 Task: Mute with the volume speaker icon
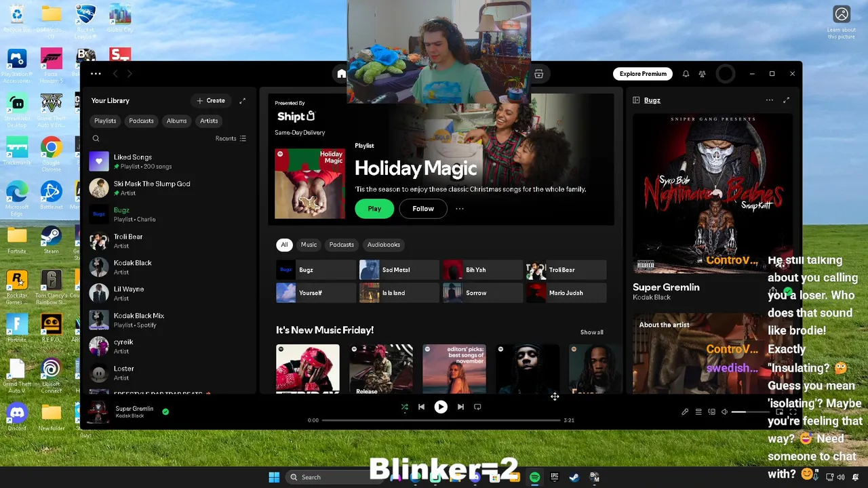point(724,412)
